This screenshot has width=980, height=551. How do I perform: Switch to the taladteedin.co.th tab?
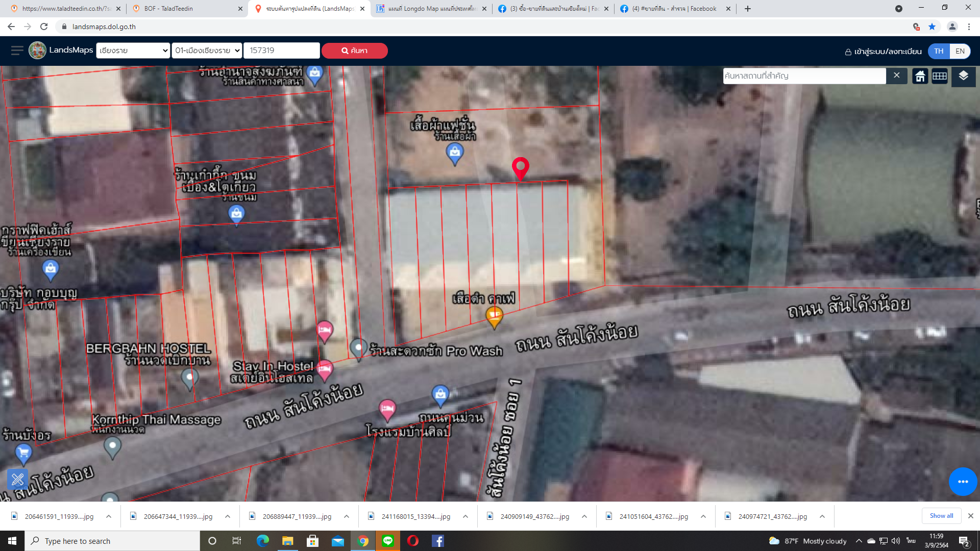65,9
